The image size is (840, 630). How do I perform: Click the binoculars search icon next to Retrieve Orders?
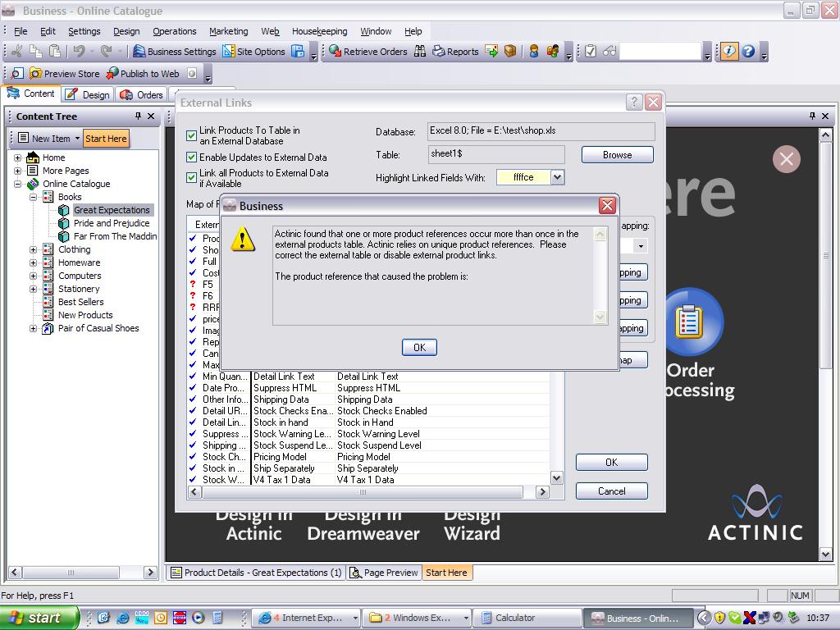(420, 52)
